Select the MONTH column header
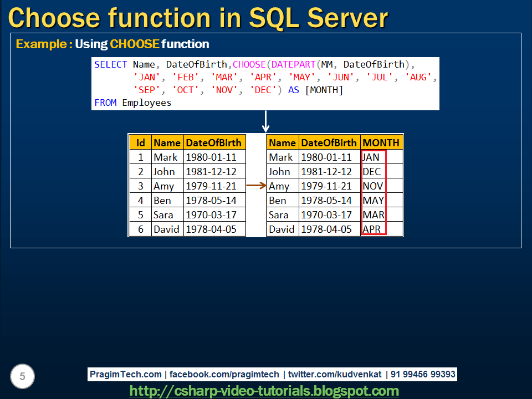The height and width of the screenshot is (399, 532). click(381, 142)
